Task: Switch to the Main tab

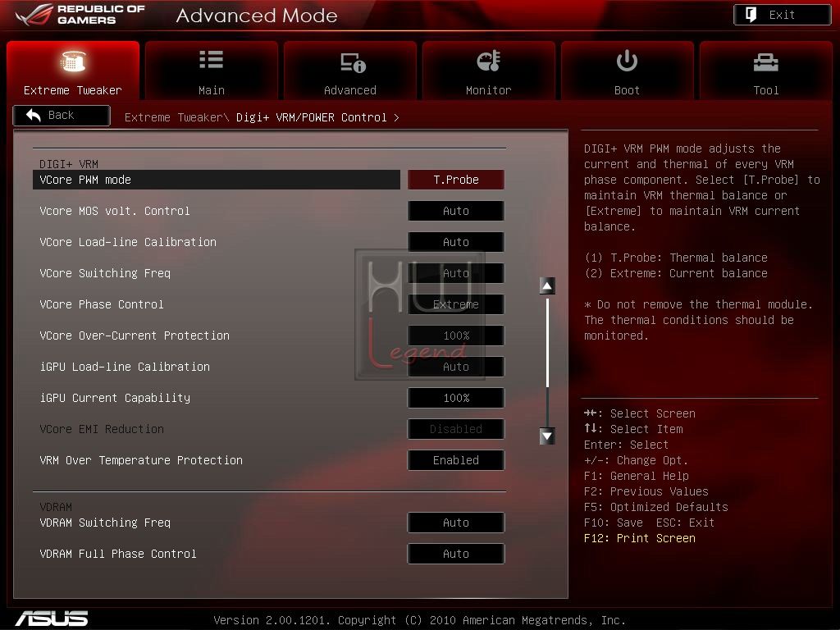Action: click(212, 71)
